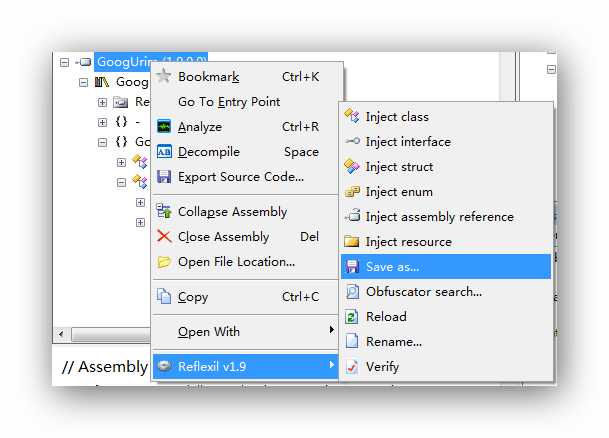The width and height of the screenshot is (609, 438).
Task: Click the red X Close Assembly icon
Action: [x=164, y=236]
